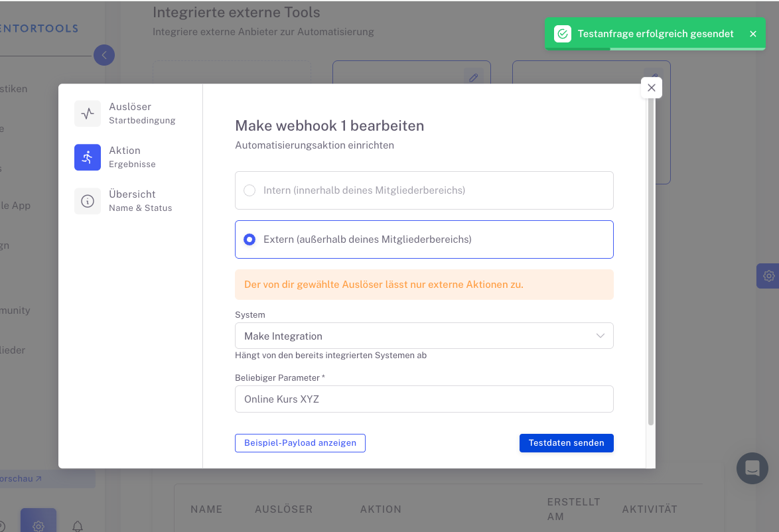Image resolution: width=779 pixels, height=532 pixels.
Task: Click the NAME column header
Action: [x=206, y=509]
